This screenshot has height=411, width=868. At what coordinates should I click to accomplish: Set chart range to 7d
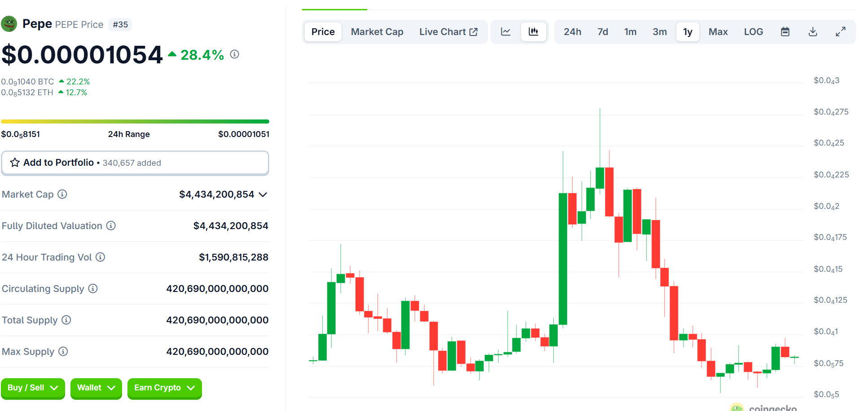tap(603, 32)
